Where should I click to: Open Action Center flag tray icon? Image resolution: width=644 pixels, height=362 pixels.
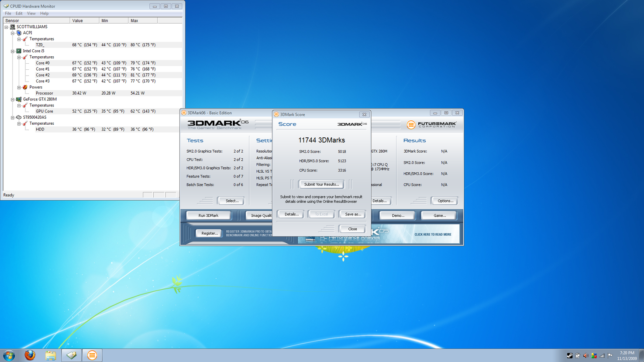click(610, 355)
